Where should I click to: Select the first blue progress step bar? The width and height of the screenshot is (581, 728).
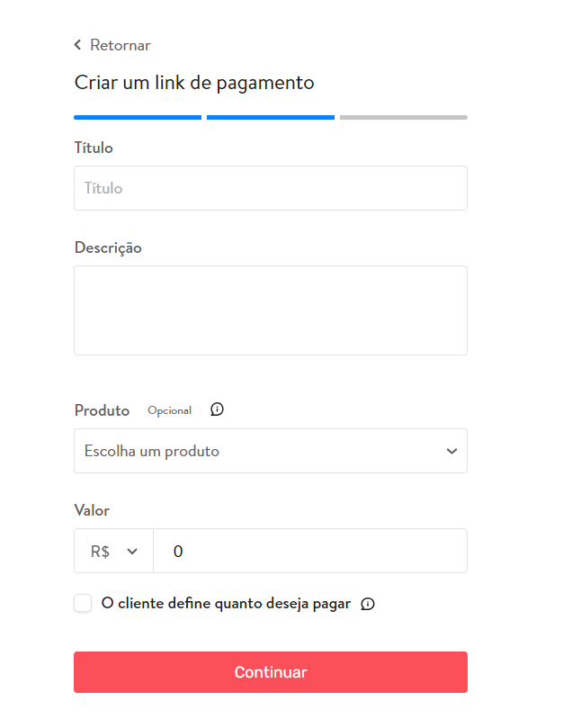pos(138,118)
